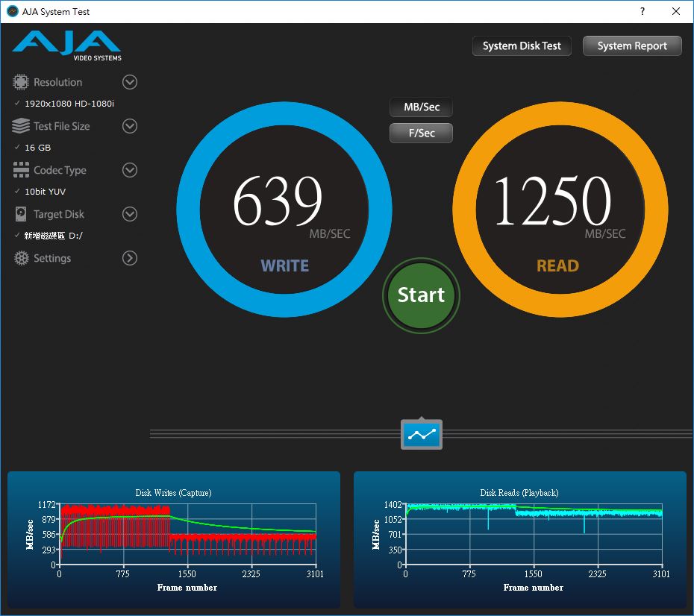Expand the Codec Type dropdown arrow
Image resolution: width=694 pixels, height=616 pixels.
[130, 170]
